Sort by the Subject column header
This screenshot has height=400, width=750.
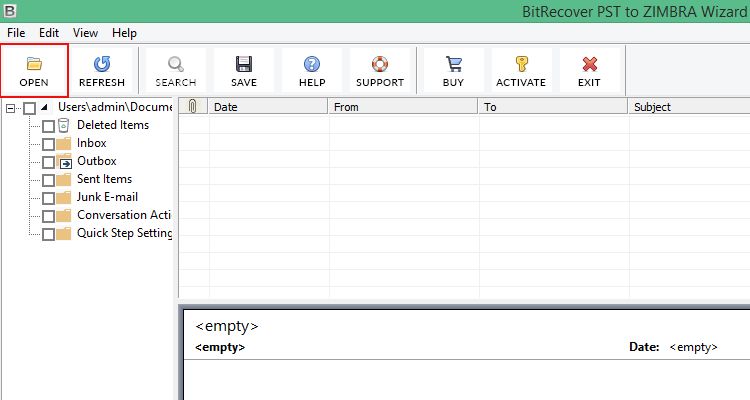pos(689,106)
